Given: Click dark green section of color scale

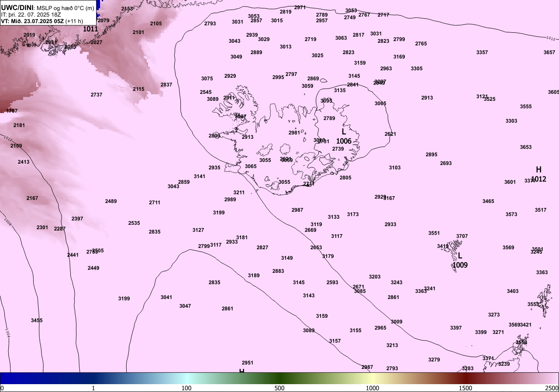Looking at the screenshot, I should pos(279,378).
